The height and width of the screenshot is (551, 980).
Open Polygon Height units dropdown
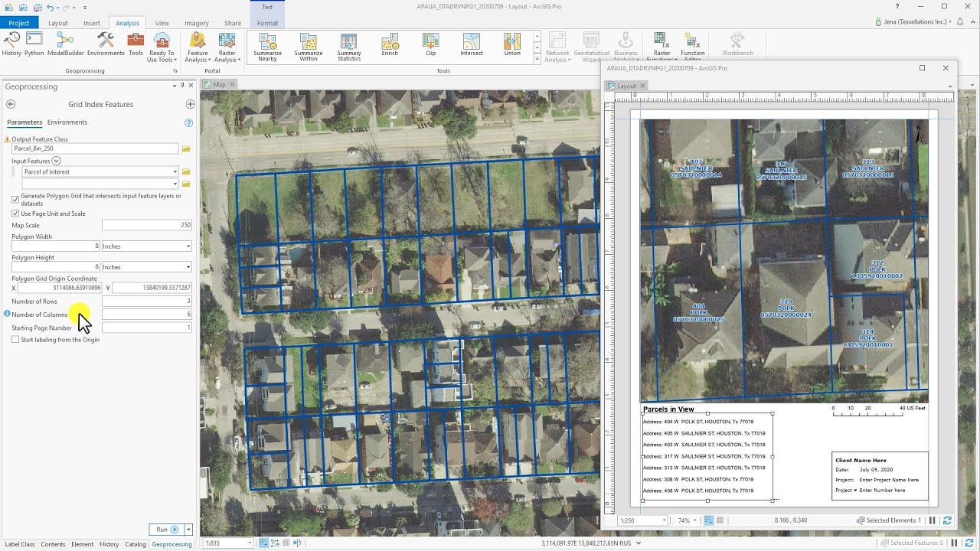(188, 267)
